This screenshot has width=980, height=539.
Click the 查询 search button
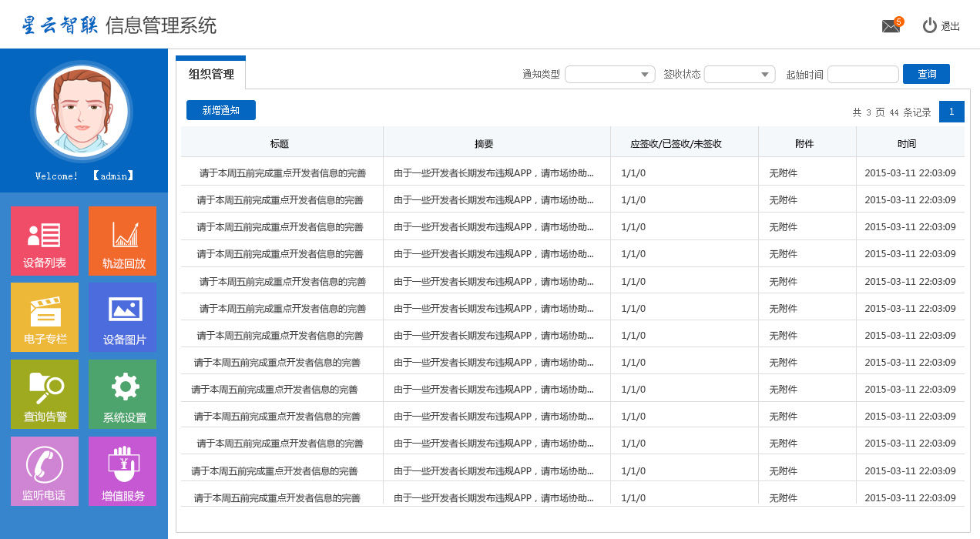tap(926, 74)
